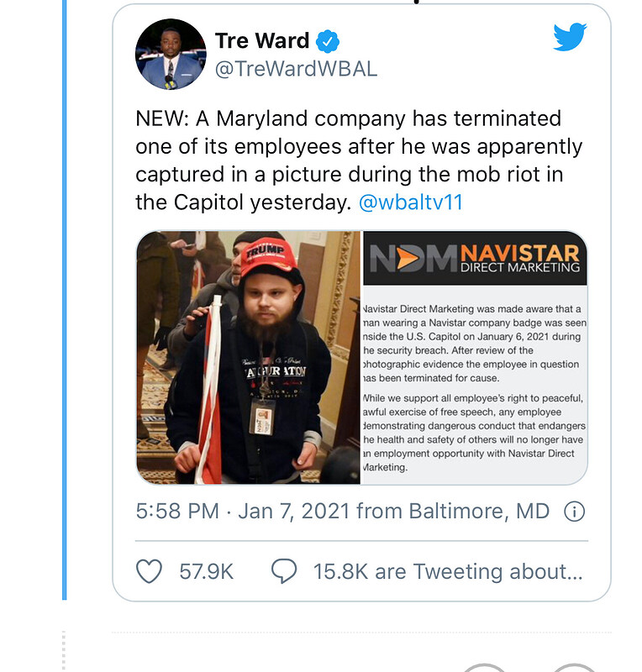This screenshot has height=672, width=642.
Task: Open the "15.8K are Tweeting about" link
Action: pos(447,571)
